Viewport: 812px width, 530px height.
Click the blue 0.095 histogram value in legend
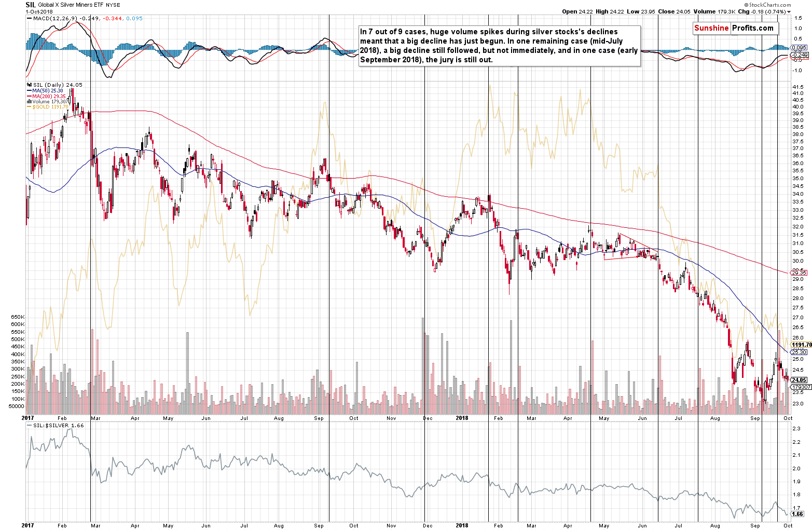pyautogui.click(x=134, y=18)
